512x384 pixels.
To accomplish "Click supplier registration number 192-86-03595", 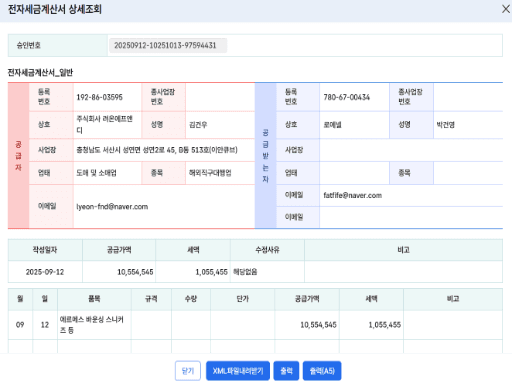I will point(99,97).
